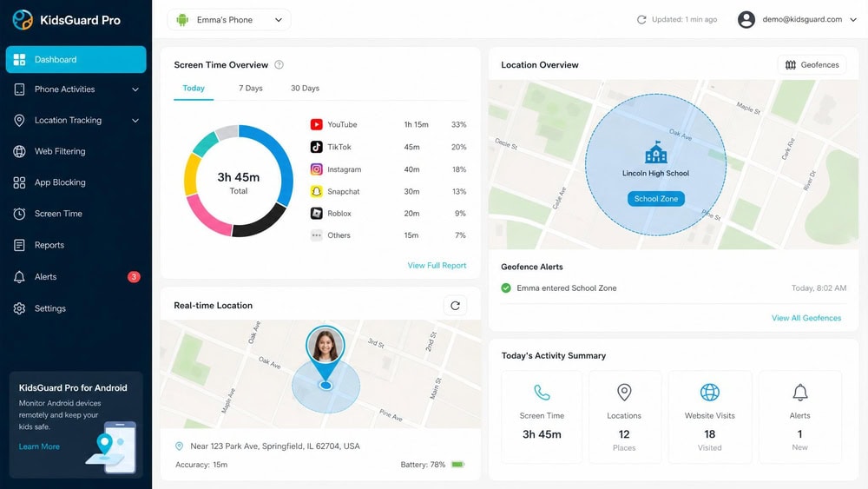Viewport: 868px width, 489px height.
Task: Open the Screen Time summary card
Action: point(542,417)
